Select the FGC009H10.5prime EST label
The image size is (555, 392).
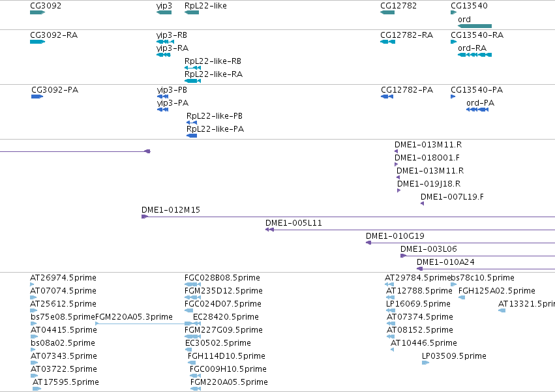[x=228, y=369]
